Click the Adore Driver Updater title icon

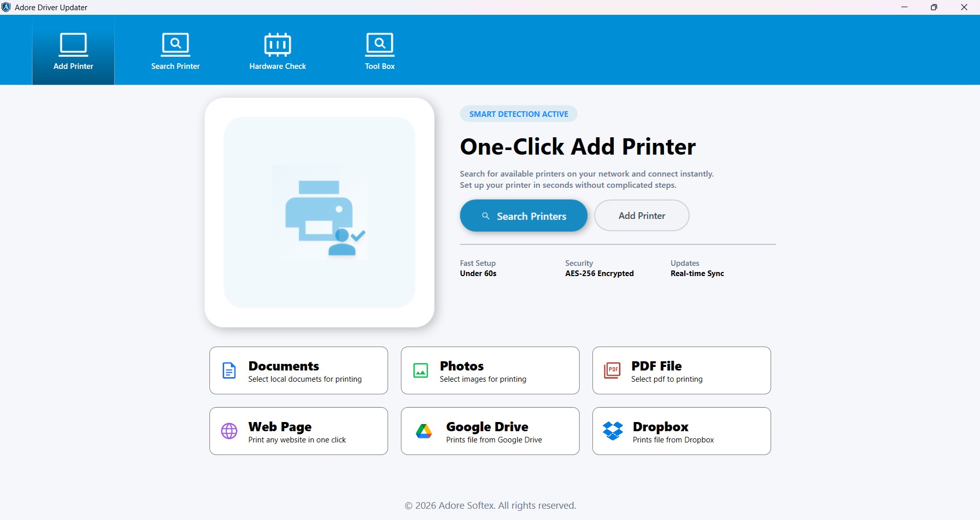(6, 7)
